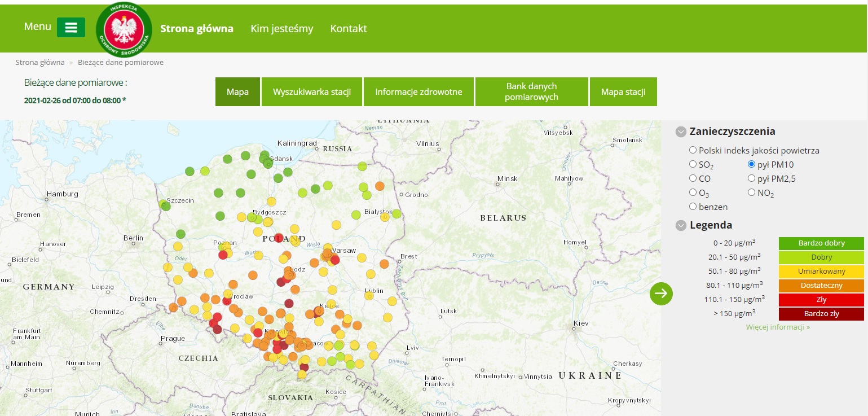868x416 pixels.
Task: Click the Dobry light-green legend swatch
Action: tap(821, 257)
